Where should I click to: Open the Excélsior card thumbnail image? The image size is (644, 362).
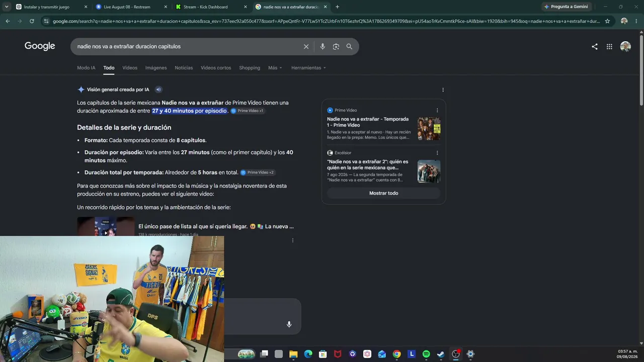point(429,171)
